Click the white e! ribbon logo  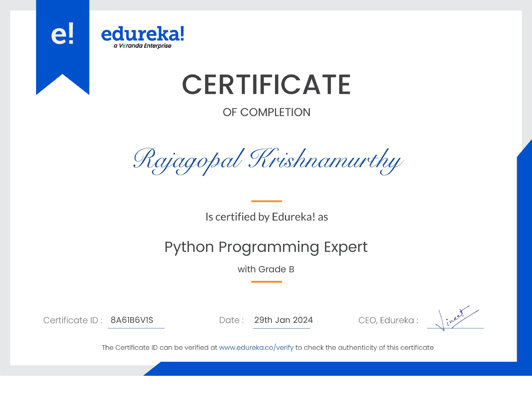coord(62,33)
